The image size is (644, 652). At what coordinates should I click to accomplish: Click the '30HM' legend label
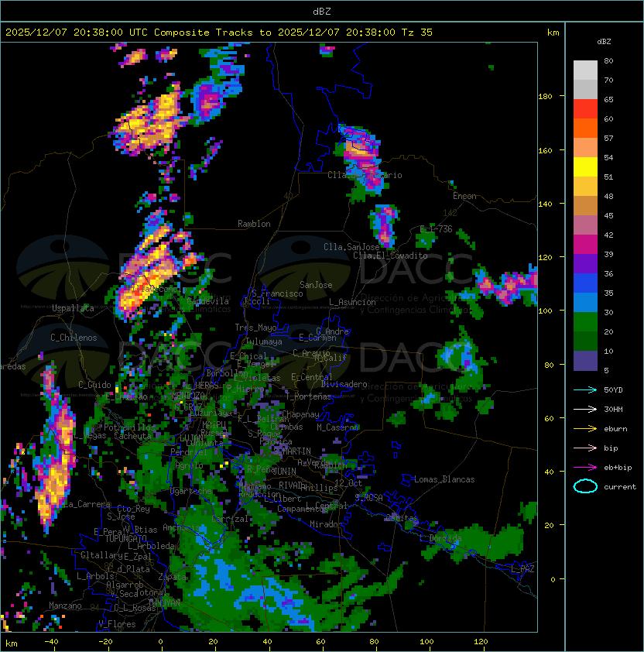point(613,410)
